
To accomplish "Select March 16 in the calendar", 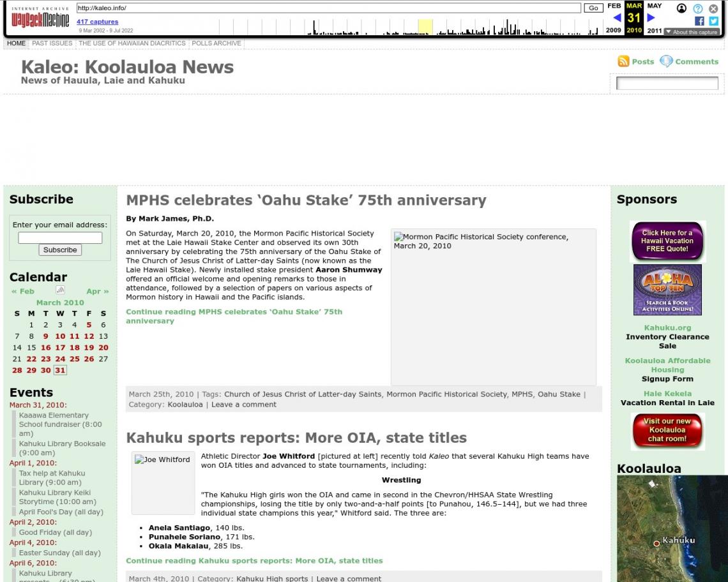I will 45,348.
